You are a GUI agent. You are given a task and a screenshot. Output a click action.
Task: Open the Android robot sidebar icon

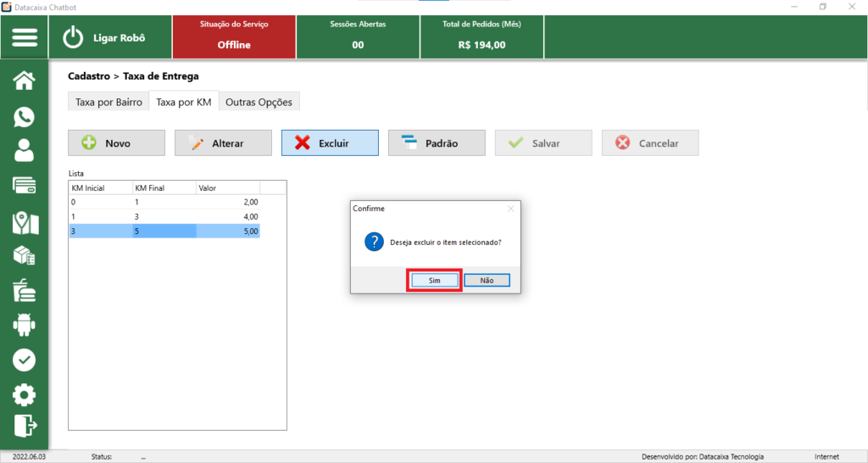tap(25, 325)
